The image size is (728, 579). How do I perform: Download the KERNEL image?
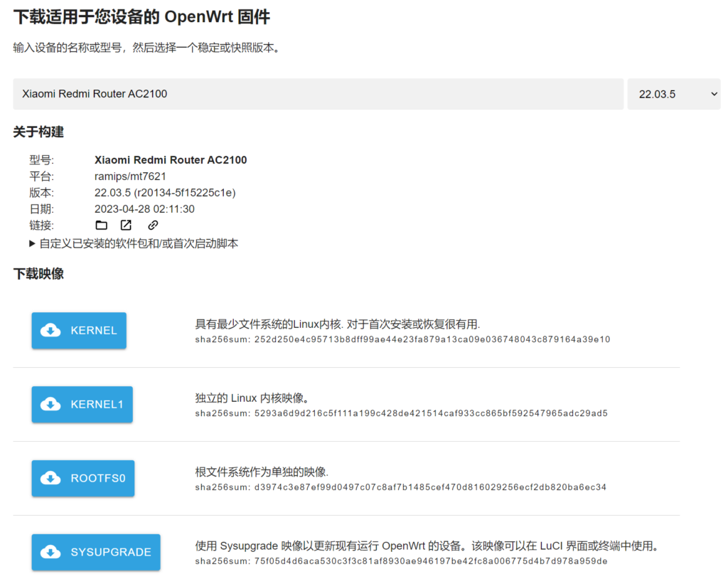(x=79, y=330)
